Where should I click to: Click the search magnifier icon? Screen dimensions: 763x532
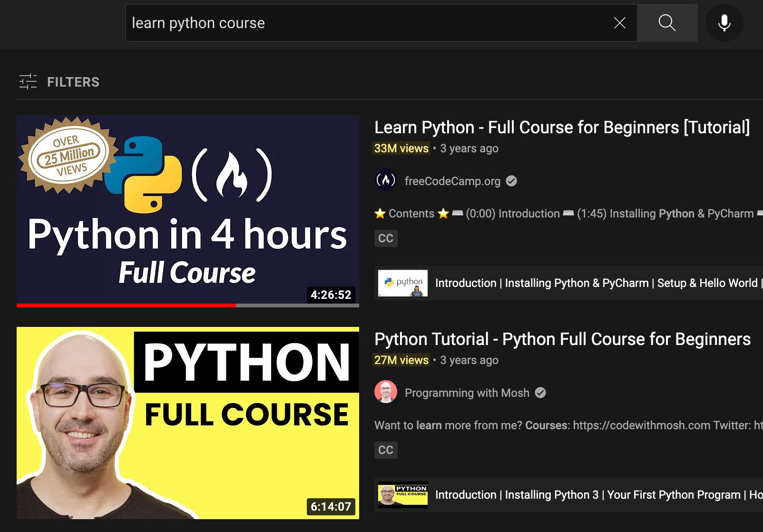tap(667, 22)
